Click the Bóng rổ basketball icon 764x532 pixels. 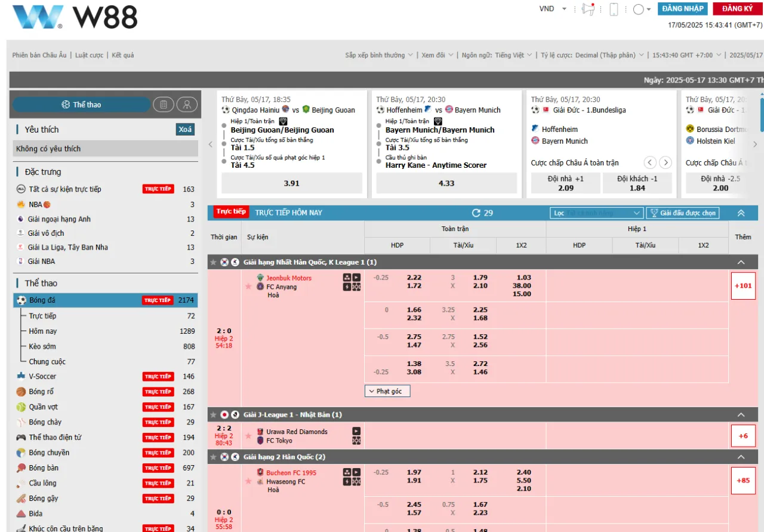pos(21,392)
